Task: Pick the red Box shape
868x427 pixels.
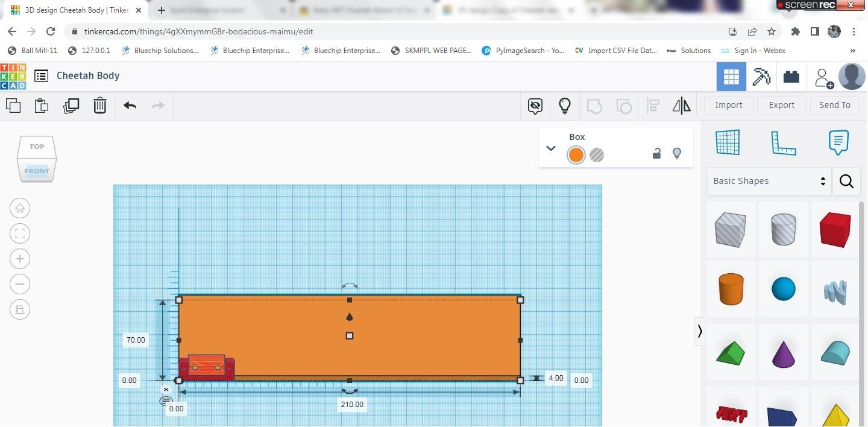Action: pos(835,230)
